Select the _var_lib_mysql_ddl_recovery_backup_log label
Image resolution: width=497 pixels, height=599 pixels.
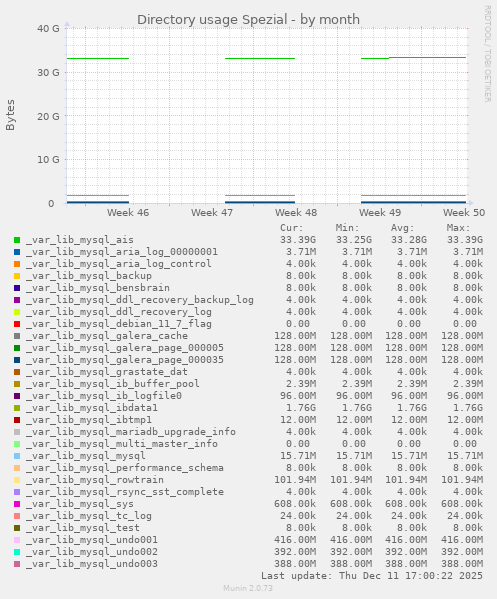click(x=140, y=300)
